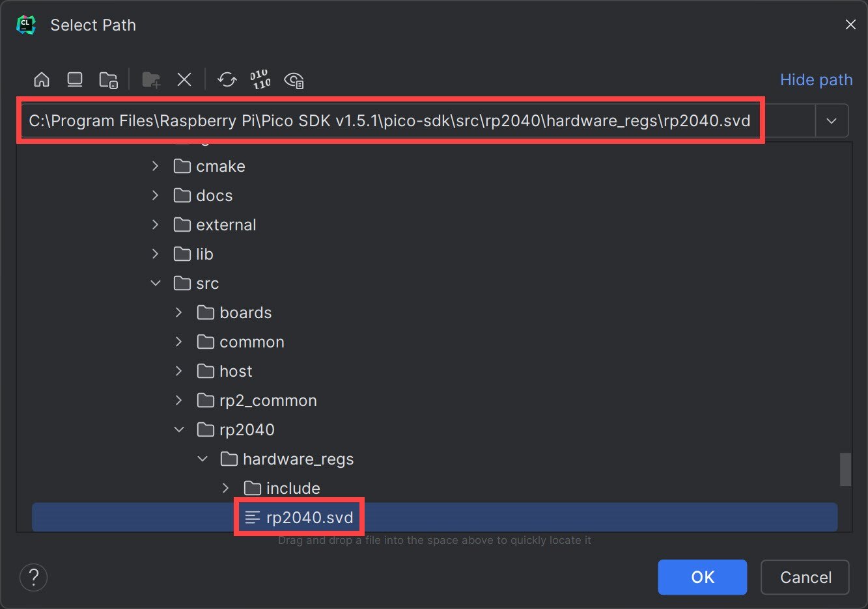Close the Select Path dialog
868x609 pixels.
(x=850, y=25)
